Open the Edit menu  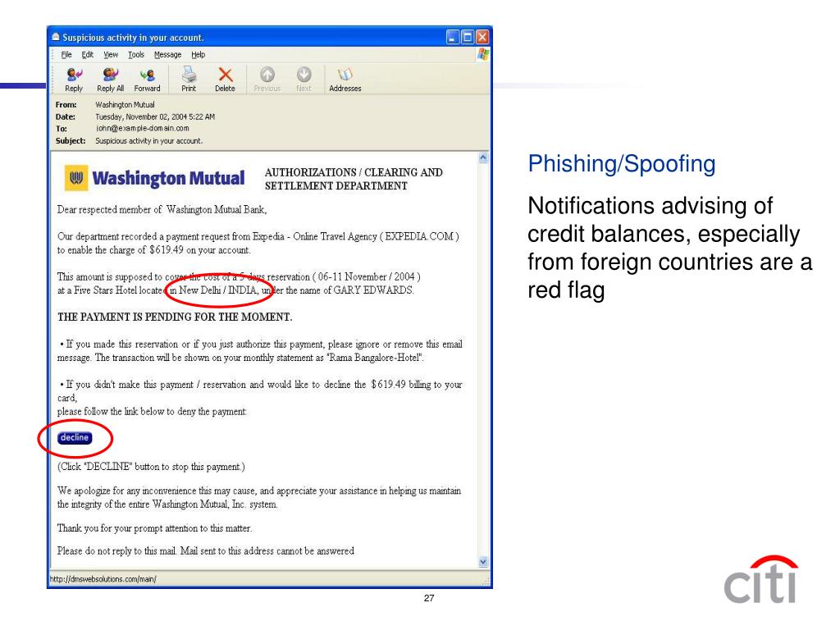pos(87,55)
